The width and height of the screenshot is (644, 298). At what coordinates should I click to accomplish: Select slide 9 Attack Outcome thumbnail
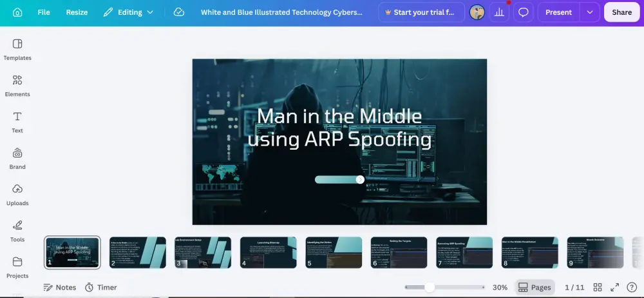pyautogui.click(x=595, y=252)
